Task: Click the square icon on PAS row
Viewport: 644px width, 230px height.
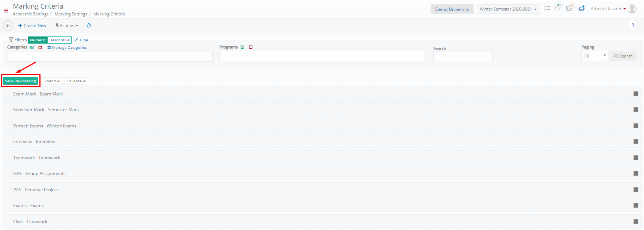Action: tap(636, 189)
